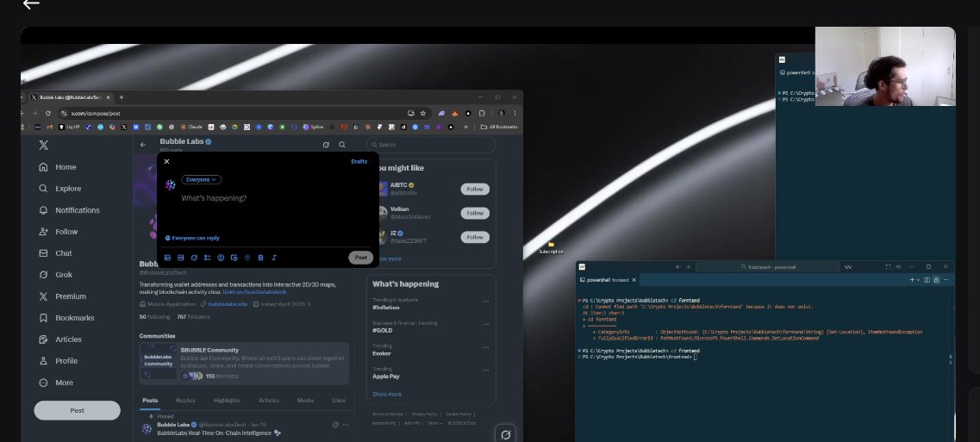The image size is (980, 442).
Task: Open more options for #GOLD trend
Action: 485,325
